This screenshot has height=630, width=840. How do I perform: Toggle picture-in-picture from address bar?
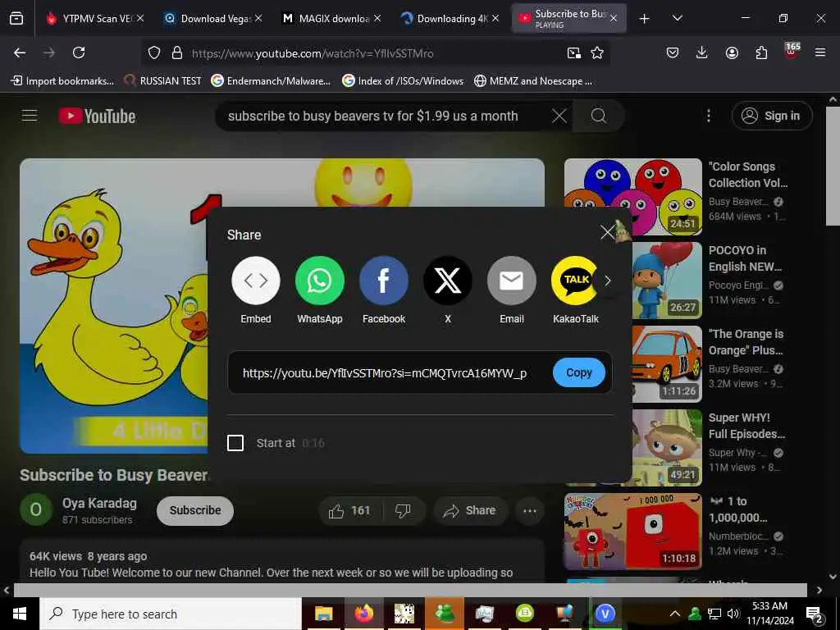tap(573, 52)
